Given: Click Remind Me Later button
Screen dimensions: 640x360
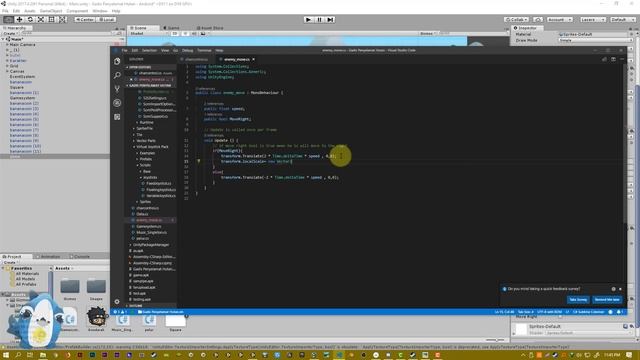Looking at the screenshot, I should [607, 300].
